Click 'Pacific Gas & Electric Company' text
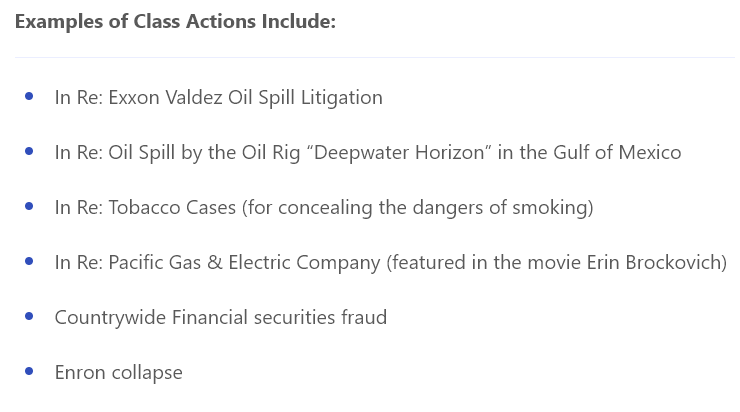 point(244,262)
